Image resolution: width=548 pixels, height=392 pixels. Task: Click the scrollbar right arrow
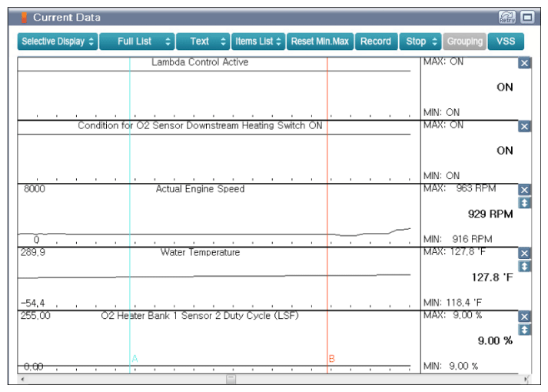pyautogui.click(x=526, y=379)
